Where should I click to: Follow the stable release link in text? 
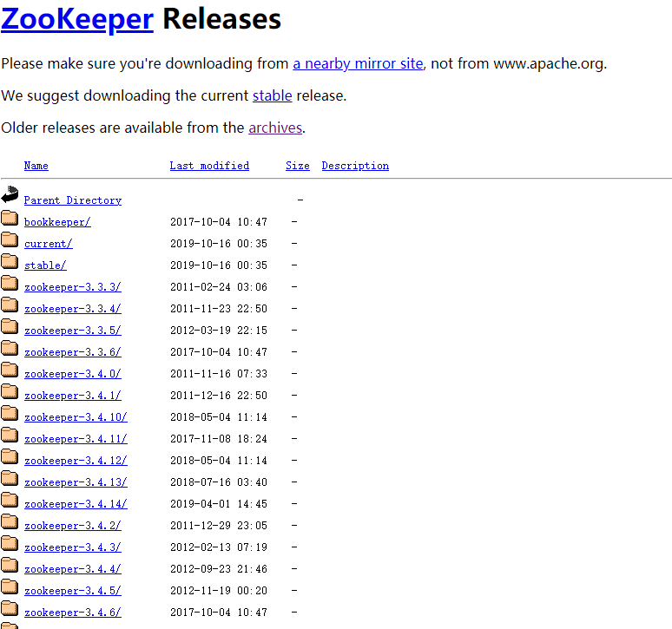tap(272, 95)
